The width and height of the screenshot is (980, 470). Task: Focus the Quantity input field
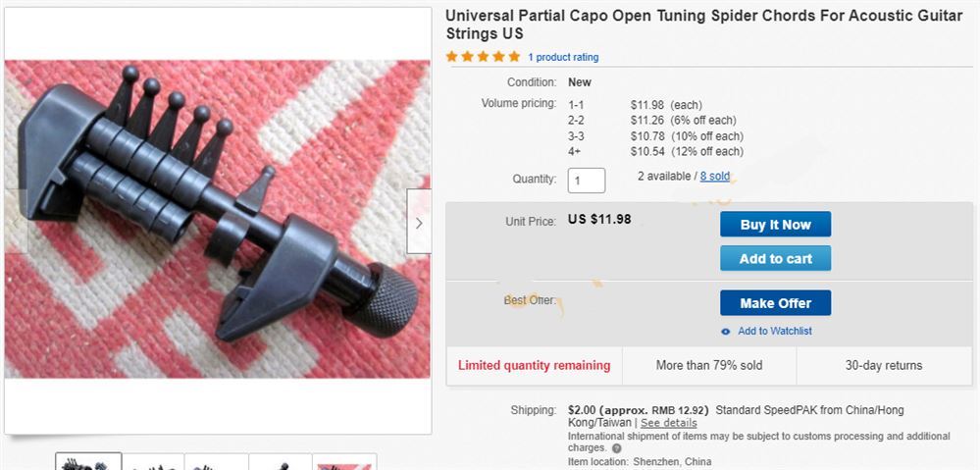pos(587,181)
